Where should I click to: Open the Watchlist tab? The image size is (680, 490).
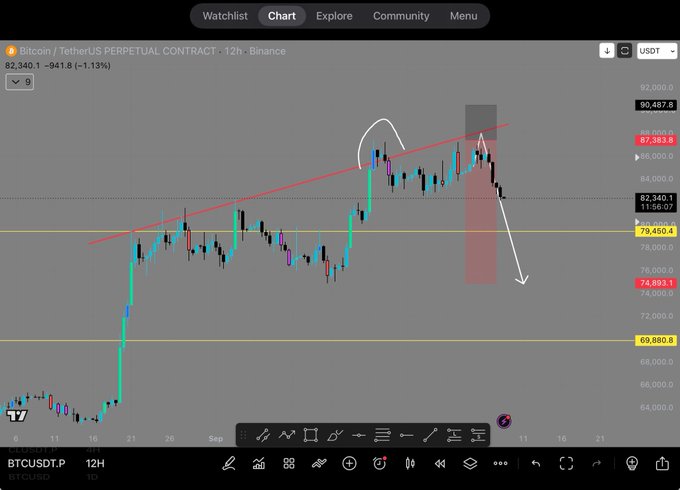pos(225,16)
